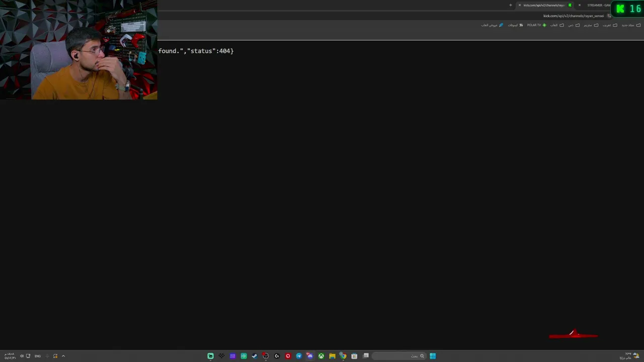Click the microphone icon in system tray
The width and height of the screenshot is (644, 362).
point(48,356)
